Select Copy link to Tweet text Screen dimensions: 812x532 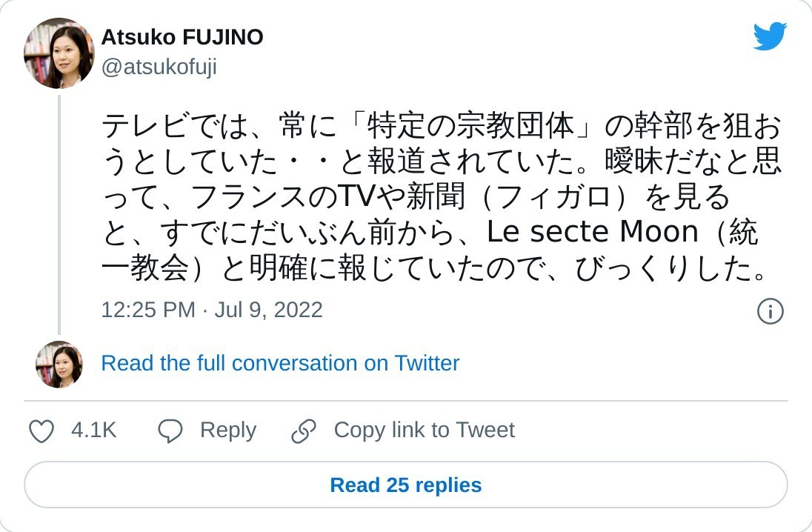(424, 430)
